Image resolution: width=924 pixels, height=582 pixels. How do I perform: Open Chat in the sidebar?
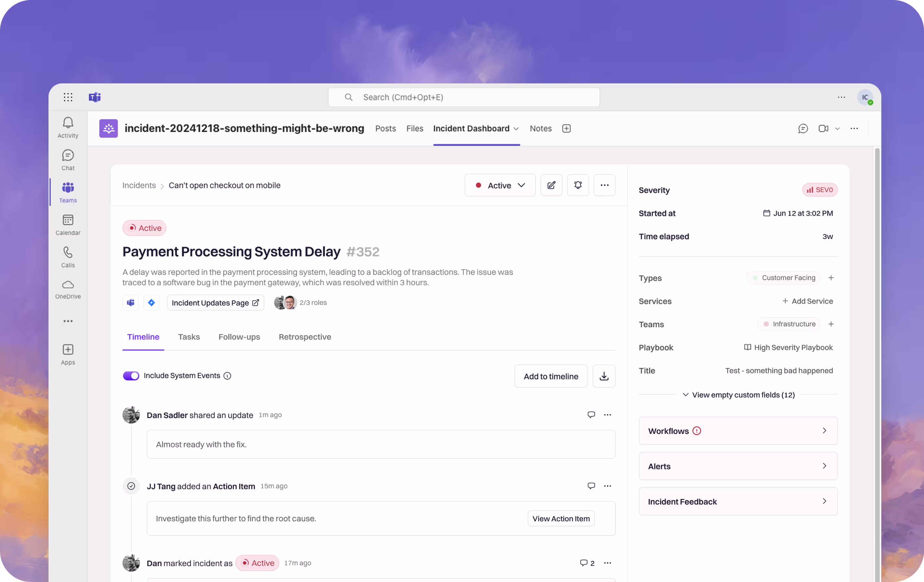[x=68, y=160]
